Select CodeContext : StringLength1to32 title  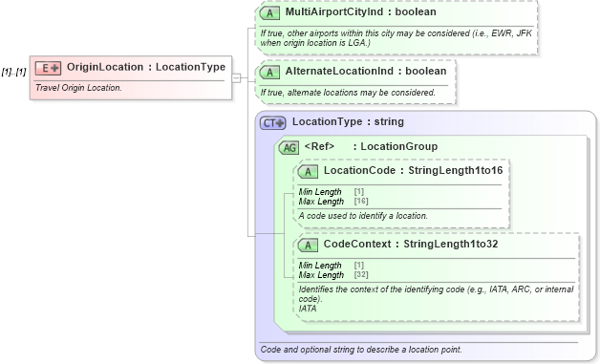pyautogui.click(x=411, y=244)
